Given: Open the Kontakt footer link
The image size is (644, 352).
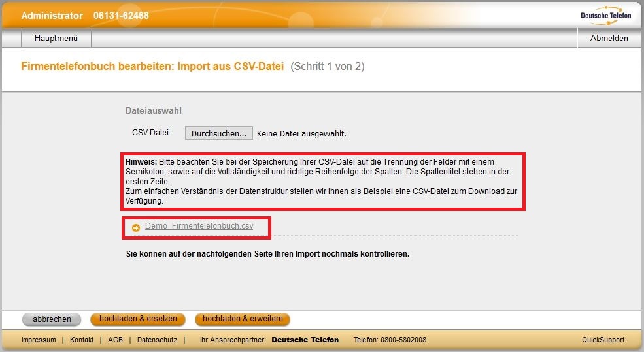Looking at the screenshot, I should coord(82,340).
